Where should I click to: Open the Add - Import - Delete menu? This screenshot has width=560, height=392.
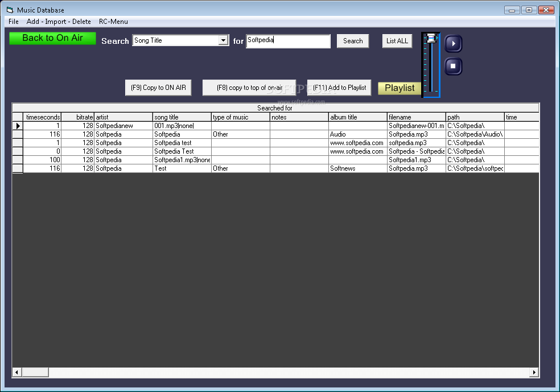coord(59,22)
